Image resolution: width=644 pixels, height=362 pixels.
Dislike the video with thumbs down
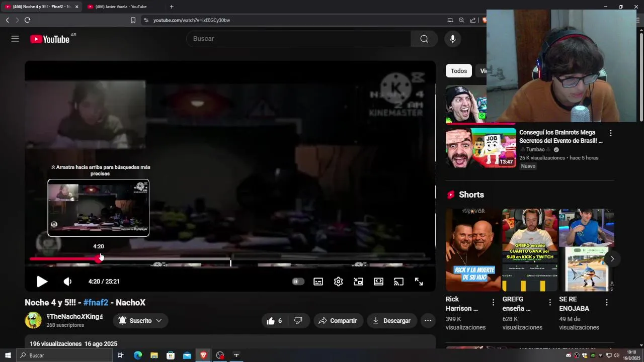coord(298,321)
